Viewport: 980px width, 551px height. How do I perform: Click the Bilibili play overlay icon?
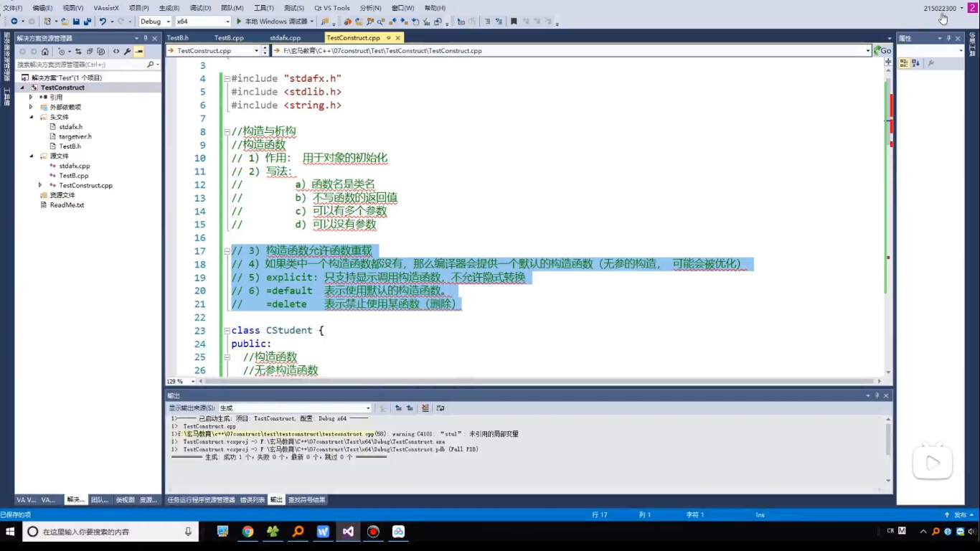coord(932,463)
